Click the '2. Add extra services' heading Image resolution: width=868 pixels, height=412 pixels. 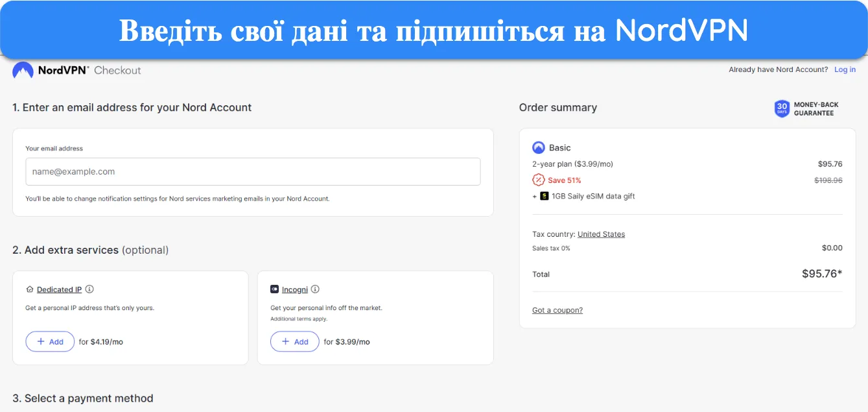[x=91, y=250]
